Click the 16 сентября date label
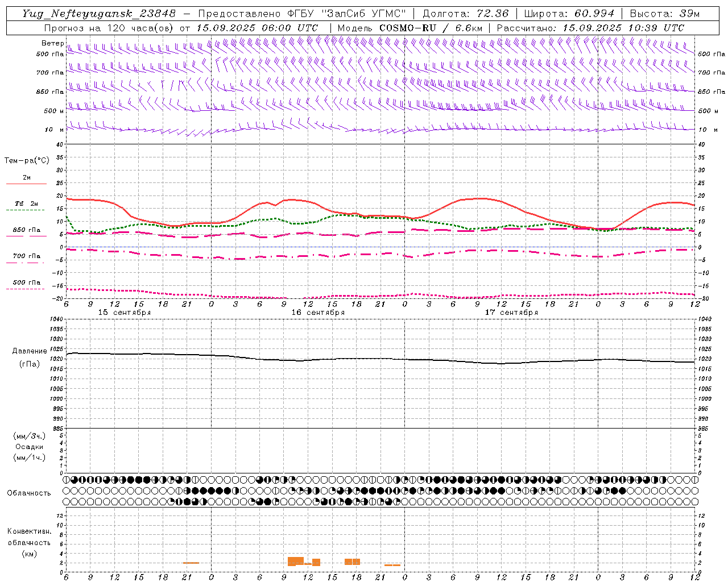 (318, 313)
